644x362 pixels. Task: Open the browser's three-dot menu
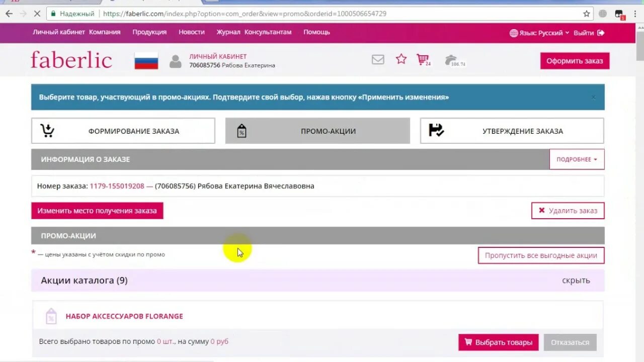tap(636, 14)
